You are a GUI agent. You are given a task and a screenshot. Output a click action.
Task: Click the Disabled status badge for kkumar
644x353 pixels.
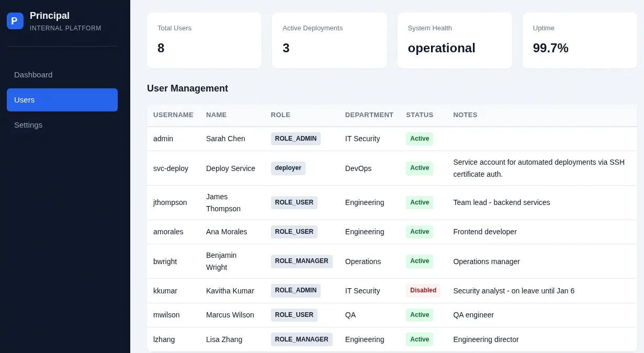[x=423, y=290]
